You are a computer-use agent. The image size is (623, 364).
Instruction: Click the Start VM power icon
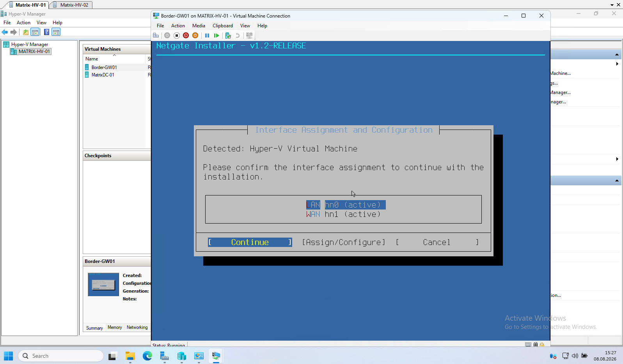[167, 36]
